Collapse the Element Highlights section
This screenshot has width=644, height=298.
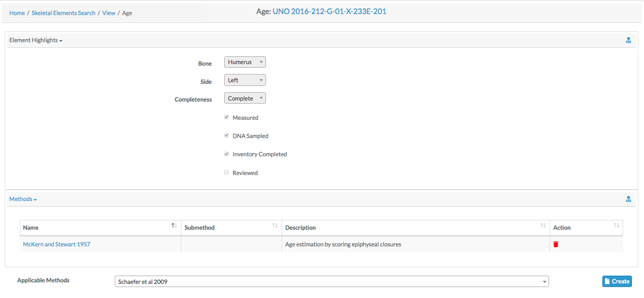pyautogui.click(x=36, y=40)
